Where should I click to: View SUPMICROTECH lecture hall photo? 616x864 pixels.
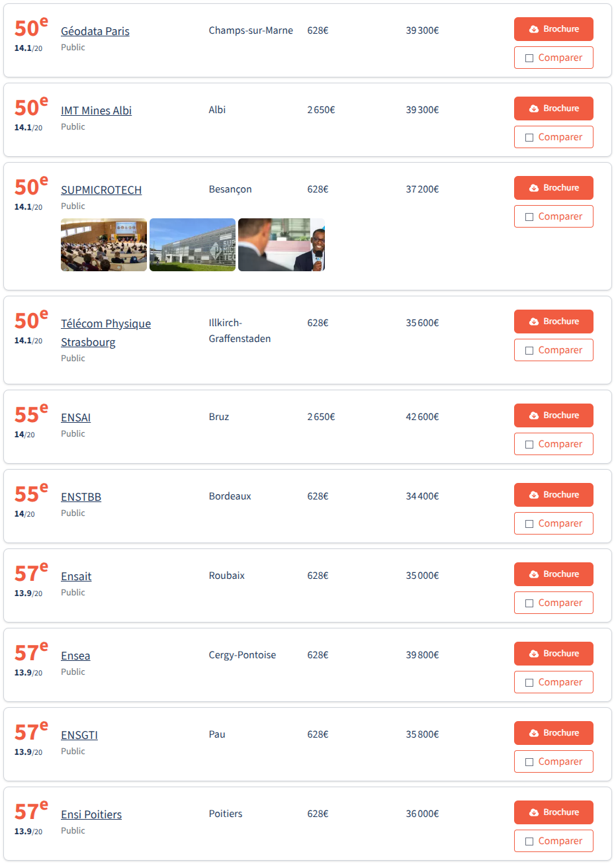[x=104, y=245]
